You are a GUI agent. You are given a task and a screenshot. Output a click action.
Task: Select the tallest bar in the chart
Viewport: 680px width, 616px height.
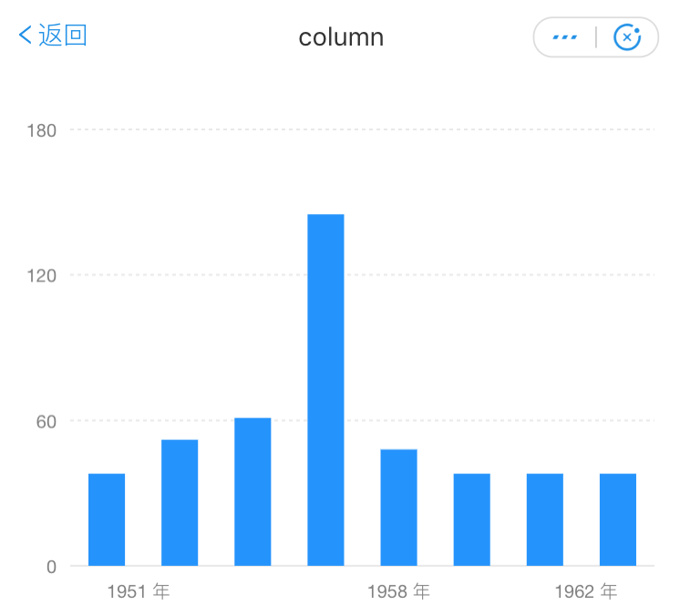pos(325,390)
